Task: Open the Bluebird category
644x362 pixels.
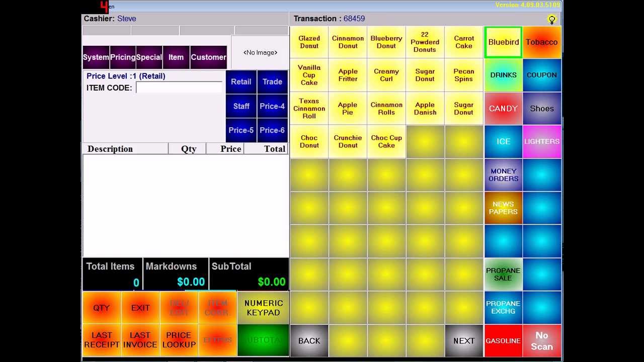Action: pos(503,42)
